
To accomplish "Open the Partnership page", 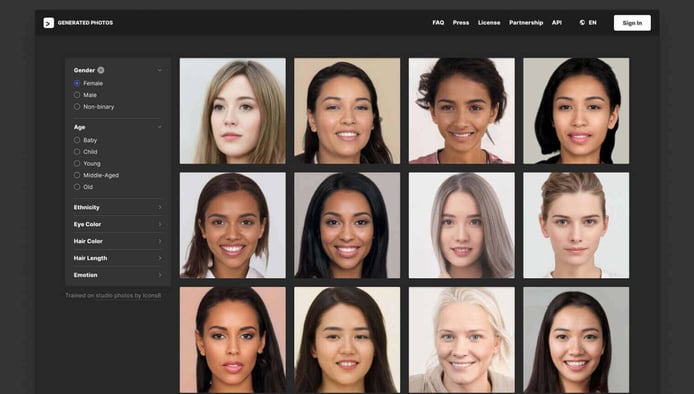I will tap(526, 23).
